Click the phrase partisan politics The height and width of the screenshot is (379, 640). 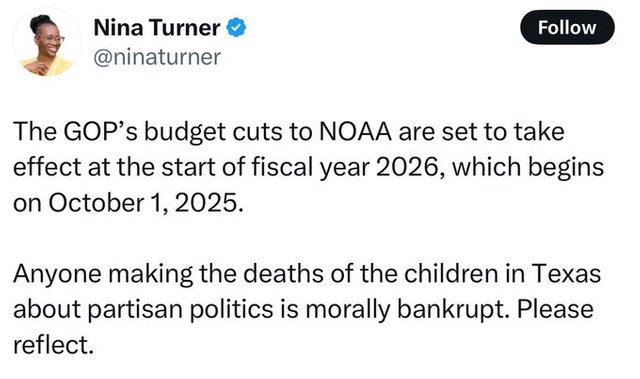(180, 309)
